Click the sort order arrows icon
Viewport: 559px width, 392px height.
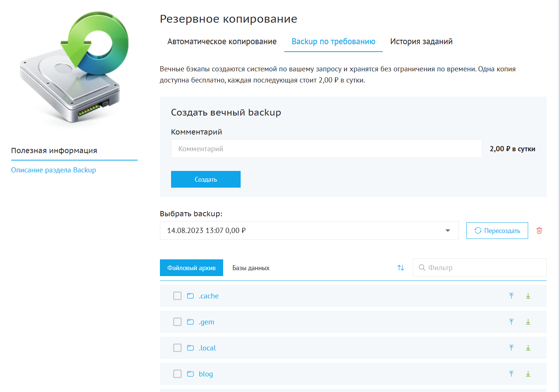[x=401, y=268]
